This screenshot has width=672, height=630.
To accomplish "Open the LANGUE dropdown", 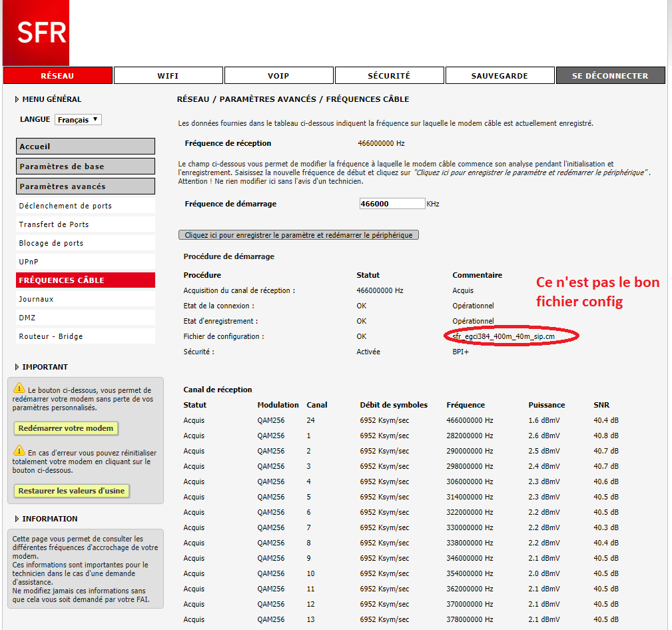I will point(78,120).
